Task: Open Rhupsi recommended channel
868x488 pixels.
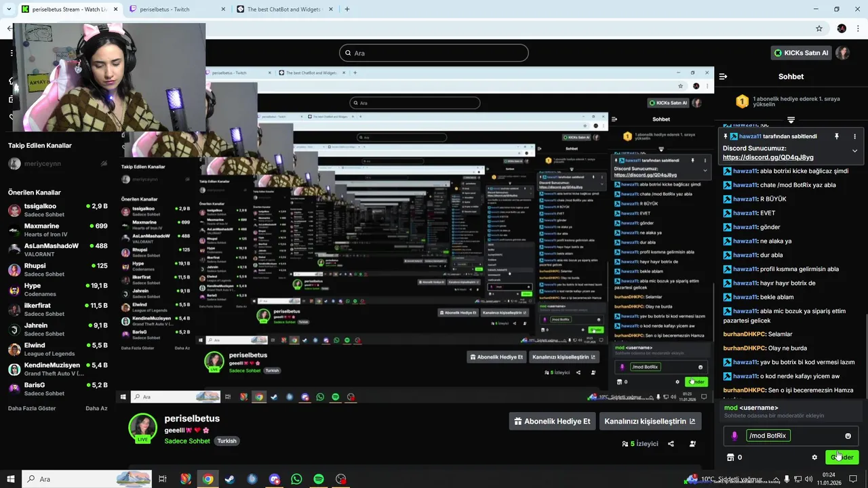Action: [x=58, y=270]
